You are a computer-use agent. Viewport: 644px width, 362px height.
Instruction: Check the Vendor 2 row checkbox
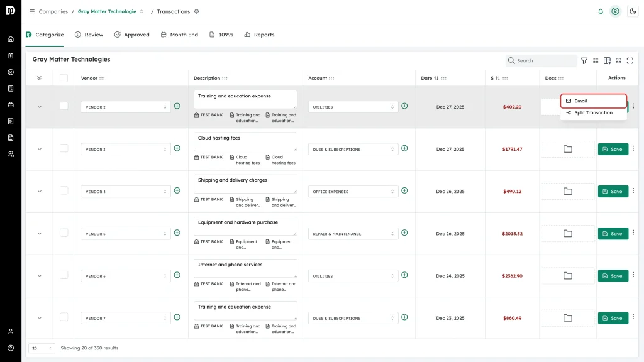coord(64,106)
